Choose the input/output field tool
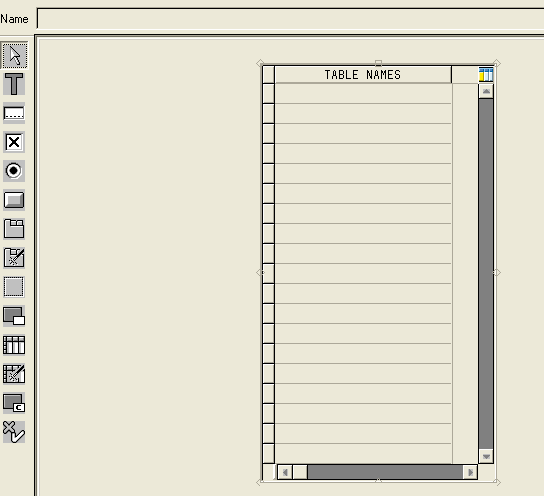The image size is (544, 496). (14, 113)
